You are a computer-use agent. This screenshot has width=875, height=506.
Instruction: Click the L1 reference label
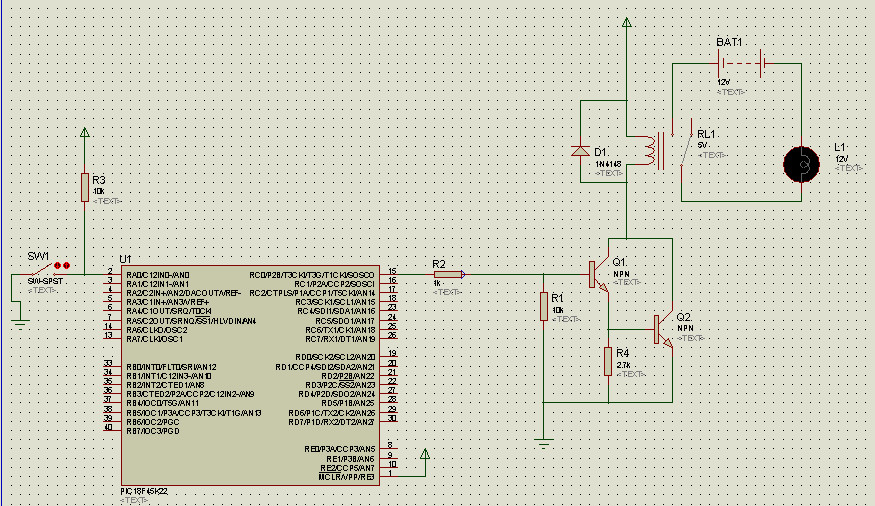[x=840, y=147]
